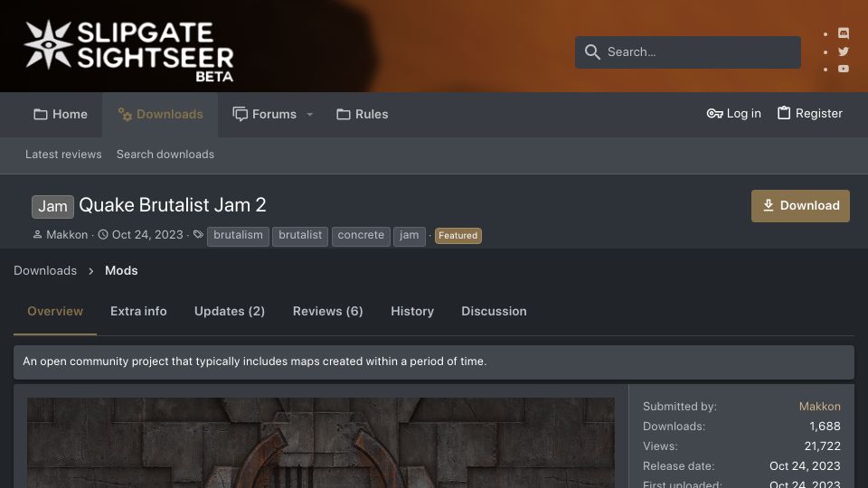
Task: Select the brutalism tag
Action: pyautogui.click(x=238, y=236)
